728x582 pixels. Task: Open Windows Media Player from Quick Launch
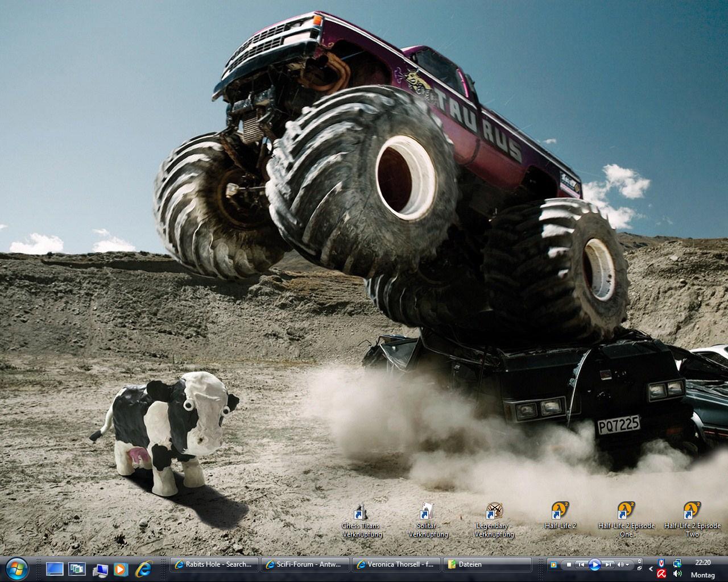[121, 568]
